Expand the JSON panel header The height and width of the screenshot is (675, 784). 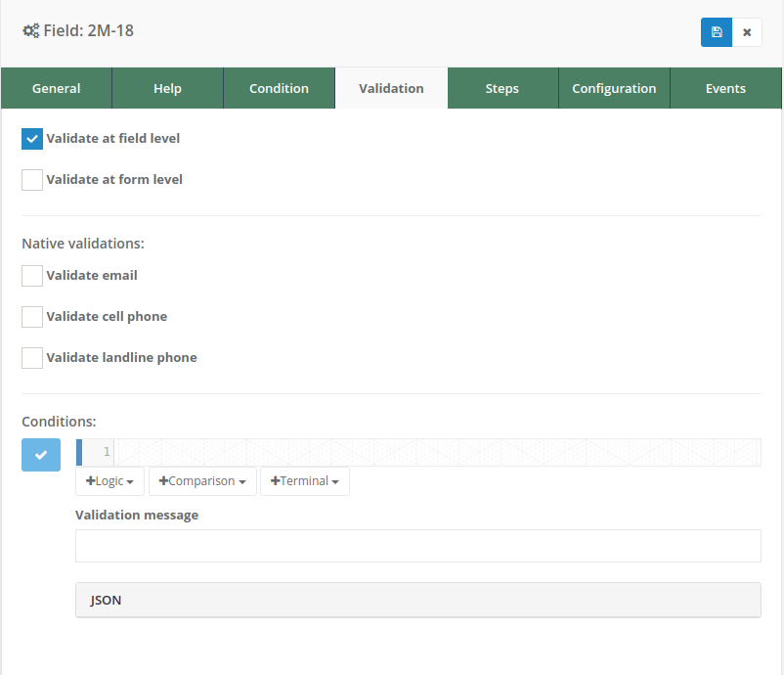(417, 600)
